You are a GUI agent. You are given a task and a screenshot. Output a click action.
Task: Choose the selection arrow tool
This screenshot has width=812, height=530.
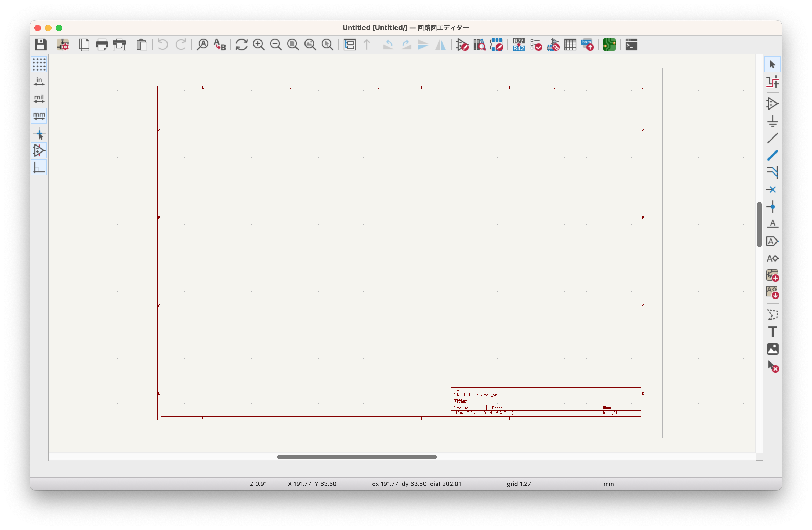point(773,64)
